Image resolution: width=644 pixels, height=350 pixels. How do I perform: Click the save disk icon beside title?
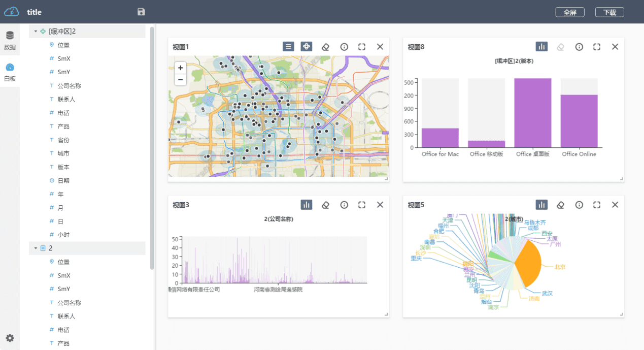(x=141, y=12)
